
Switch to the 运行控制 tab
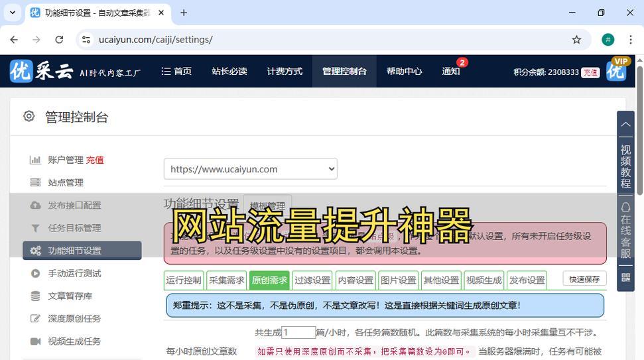(184, 280)
